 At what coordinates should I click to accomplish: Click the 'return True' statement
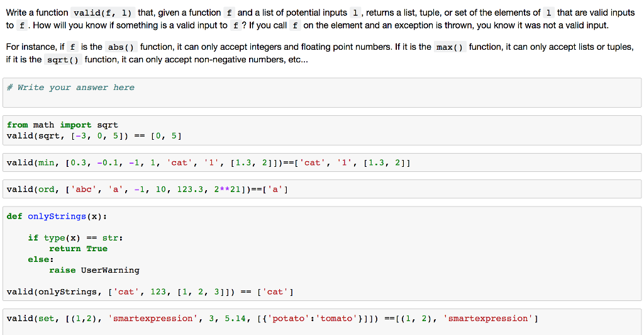78,249
